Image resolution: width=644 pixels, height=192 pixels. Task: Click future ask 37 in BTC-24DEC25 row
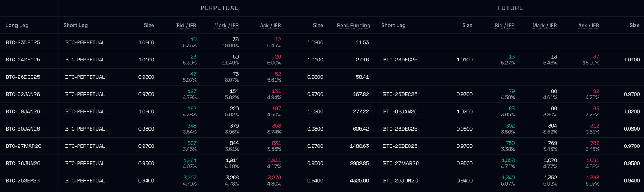click(x=596, y=57)
